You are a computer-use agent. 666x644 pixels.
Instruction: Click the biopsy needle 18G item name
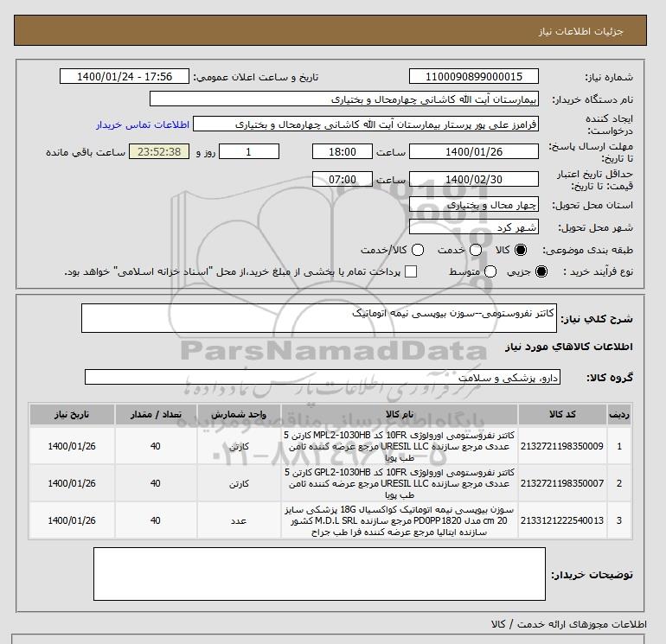pyautogui.click(x=400, y=520)
